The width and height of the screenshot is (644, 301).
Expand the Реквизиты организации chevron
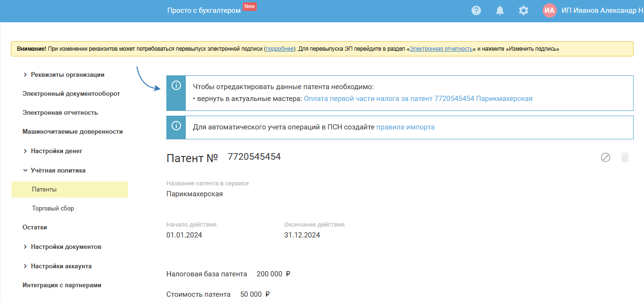click(x=25, y=75)
